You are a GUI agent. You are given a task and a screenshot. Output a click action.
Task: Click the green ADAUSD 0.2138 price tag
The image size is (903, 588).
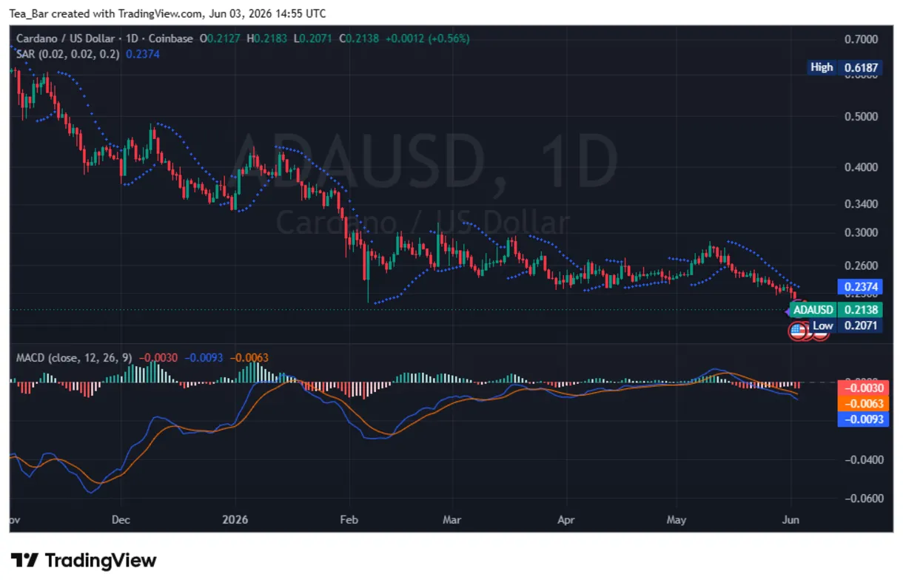(836, 310)
